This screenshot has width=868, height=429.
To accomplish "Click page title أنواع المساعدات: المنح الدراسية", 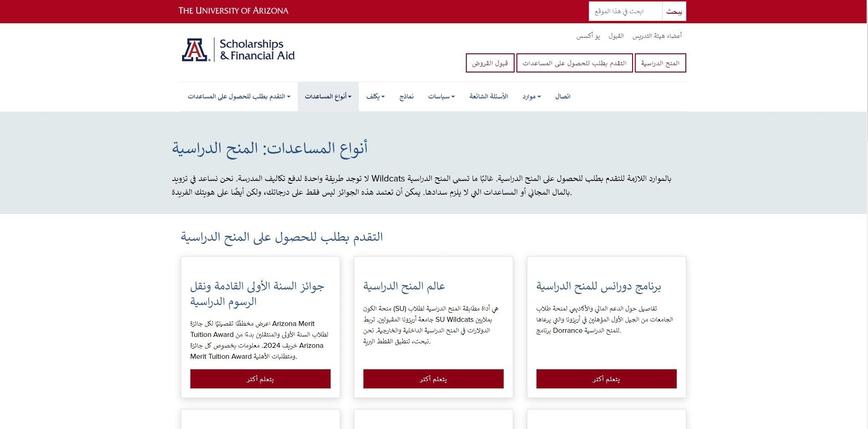I will [270, 148].
